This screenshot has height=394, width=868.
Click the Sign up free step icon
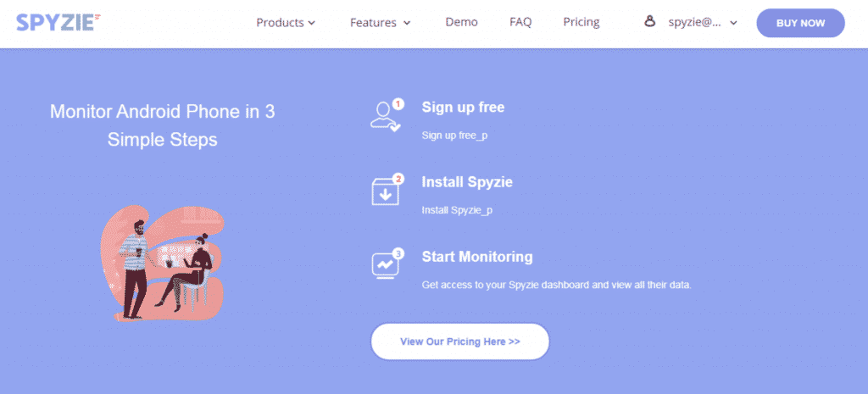387,115
